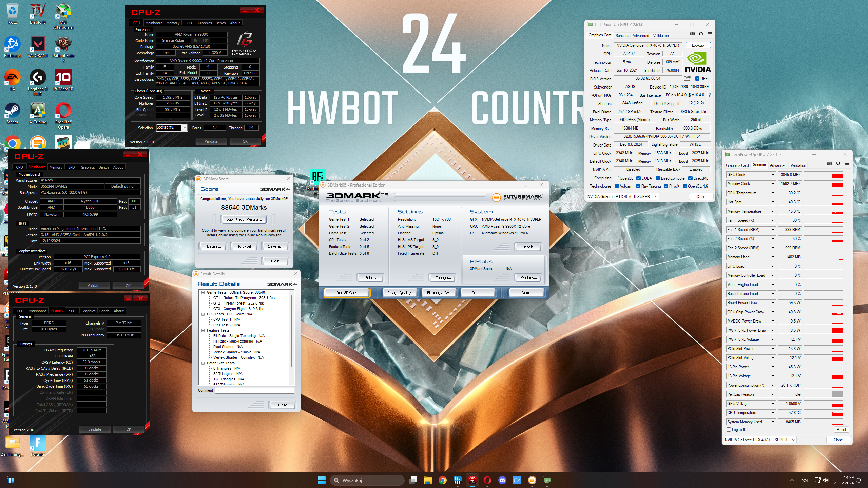Click the Wyszukaj taskbar search box
Screen dimensions: 868x488
click(367, 480)
